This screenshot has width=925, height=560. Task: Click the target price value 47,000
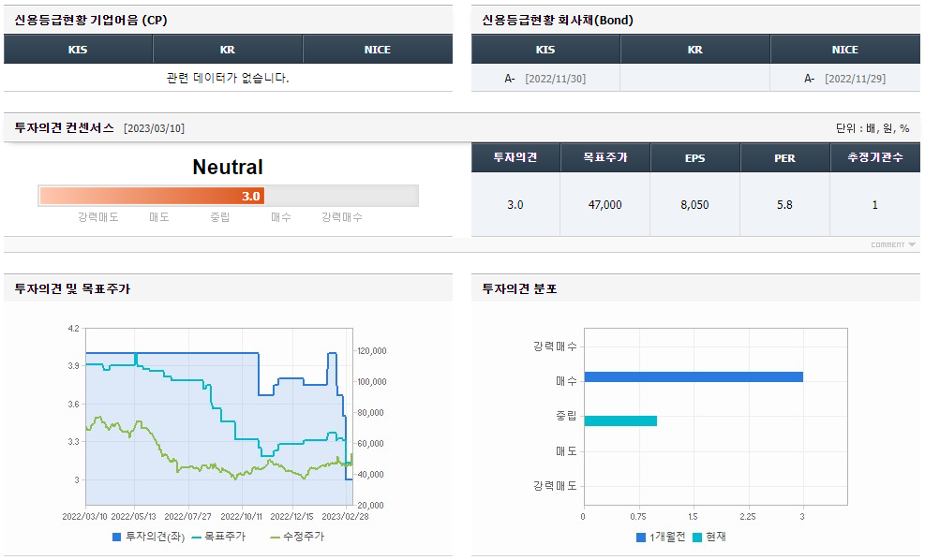(x=605, y=204)
